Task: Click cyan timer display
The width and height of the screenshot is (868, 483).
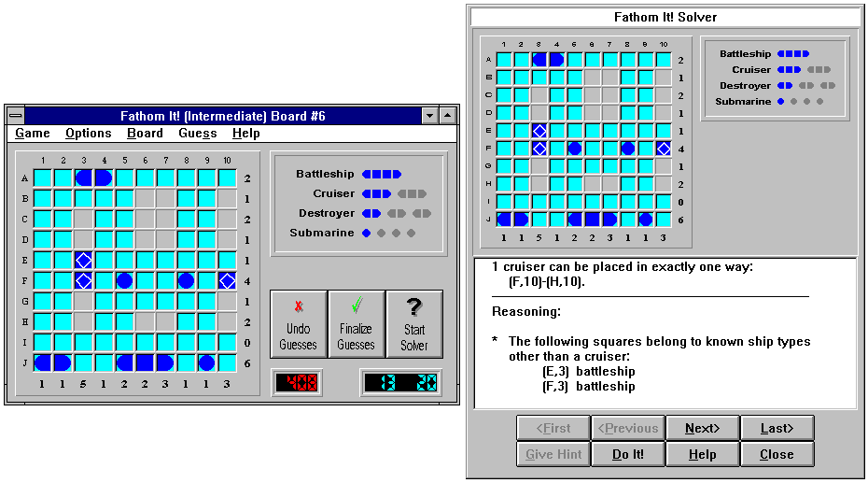Action: coord(400,383)
